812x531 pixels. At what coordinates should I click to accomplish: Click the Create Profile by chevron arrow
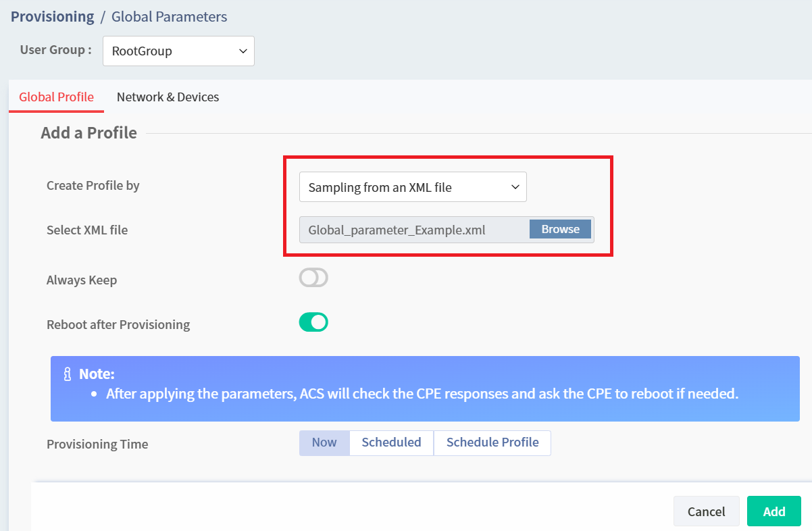tap(515, 187)
